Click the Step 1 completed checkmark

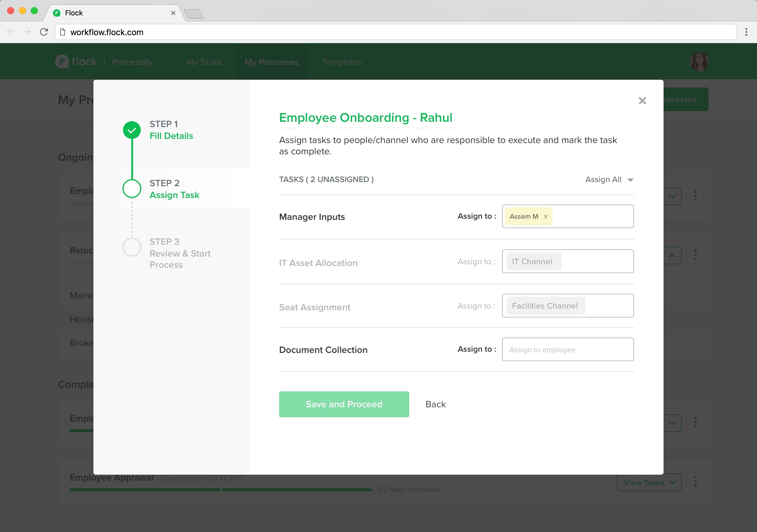[132, 130]
